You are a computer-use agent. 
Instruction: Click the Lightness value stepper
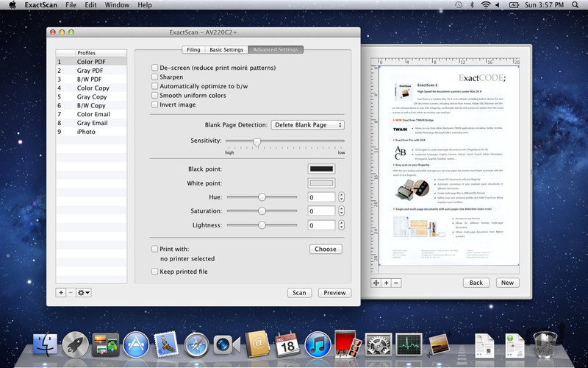tap(341, 225)
